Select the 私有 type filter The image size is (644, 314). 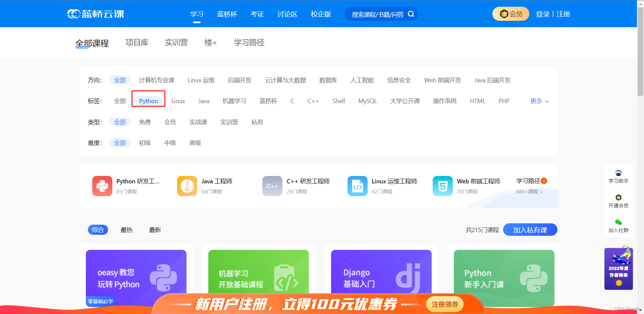(257, 122)
